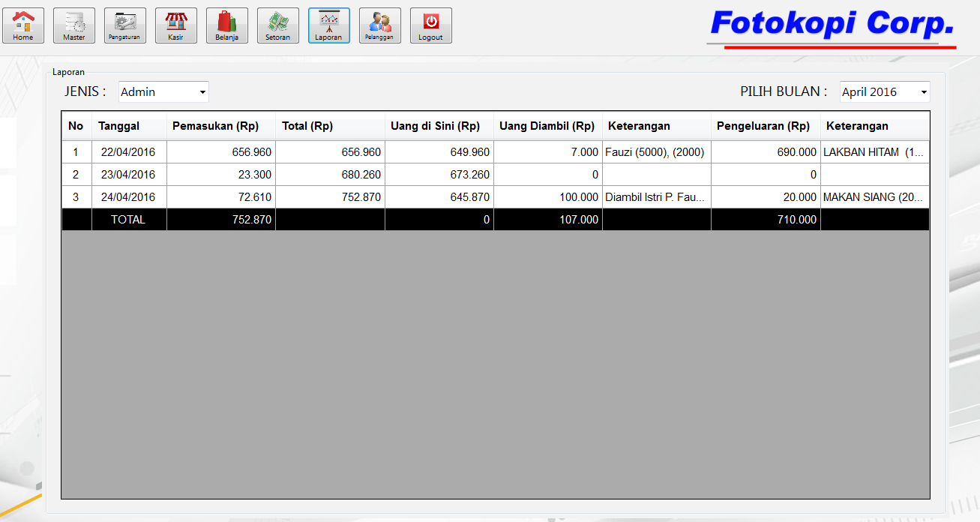Select the 22/04/2016 report row
Viewport: 980px width, 522px height.
pyautogui.click(x=300, y=151)
